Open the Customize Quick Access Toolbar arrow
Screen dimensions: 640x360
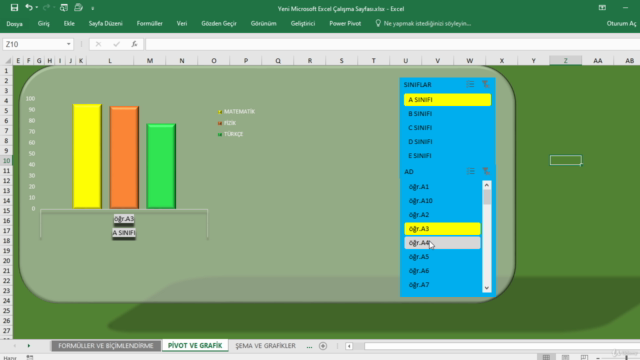pyautogui.click(x=93, y=8)
